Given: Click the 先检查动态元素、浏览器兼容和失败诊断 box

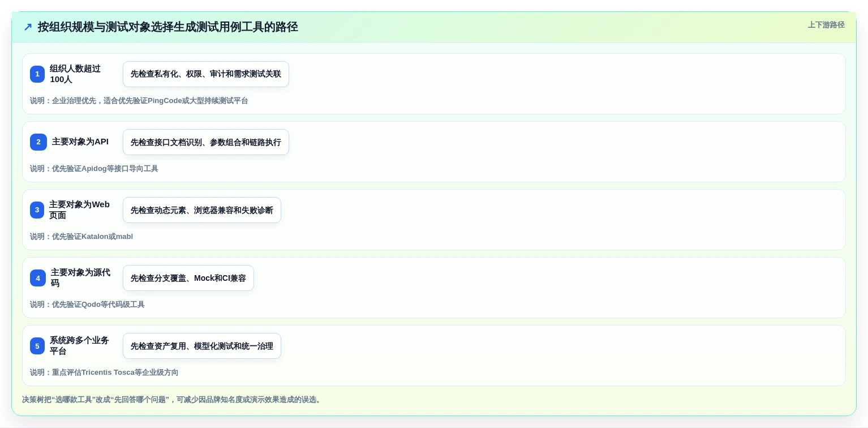Looking at the screenshot, I should pos(202,210).
